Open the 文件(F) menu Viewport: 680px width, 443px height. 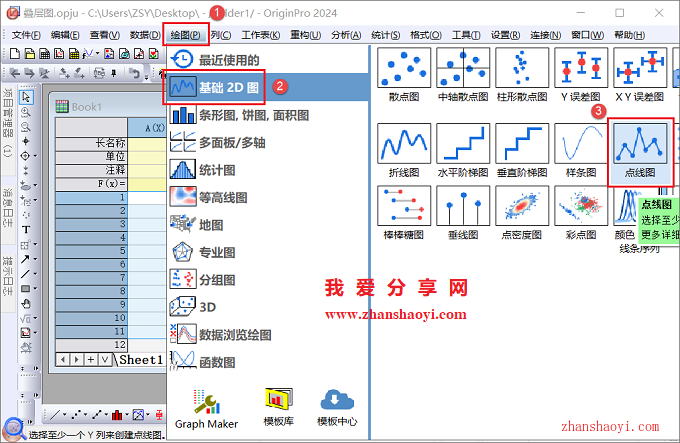pyautogui.click(x=26, y=35)
